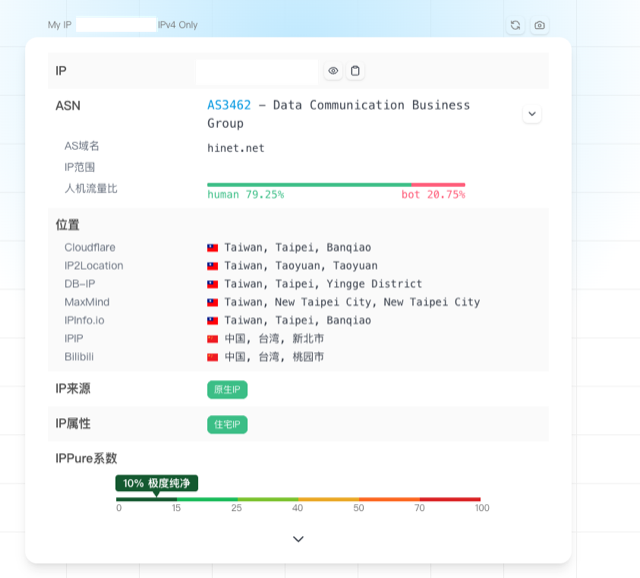Click the IP范围 label
The width and height of the screenshot is (640, 578).
pyautogui.click(x=80, y=167)
